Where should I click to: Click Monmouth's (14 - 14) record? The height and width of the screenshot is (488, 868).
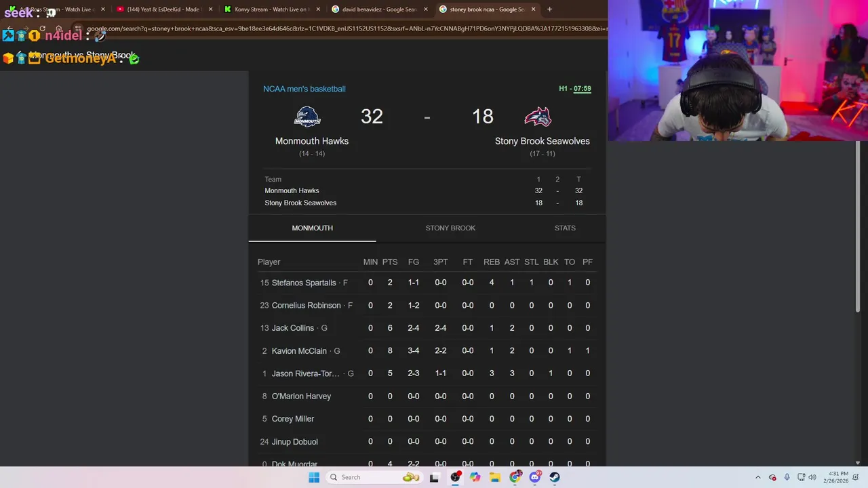[312, 154]
